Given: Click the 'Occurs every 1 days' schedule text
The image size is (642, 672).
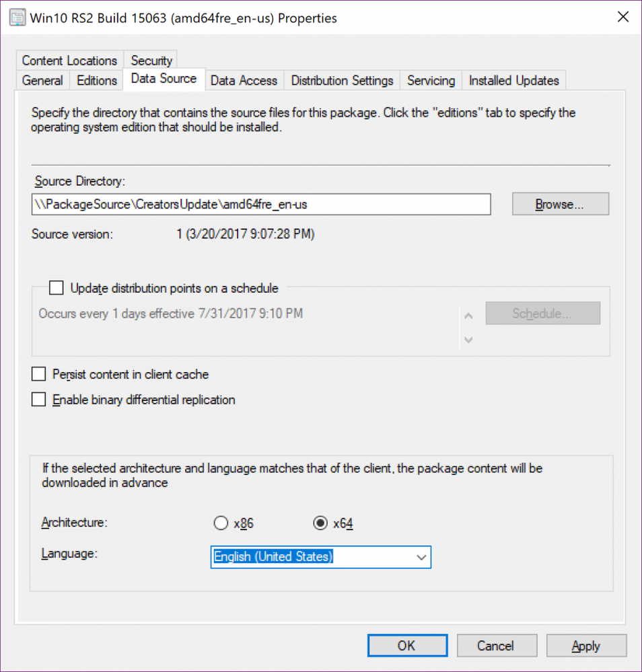Looking at the screenshot, I should (x=170, y=313).
